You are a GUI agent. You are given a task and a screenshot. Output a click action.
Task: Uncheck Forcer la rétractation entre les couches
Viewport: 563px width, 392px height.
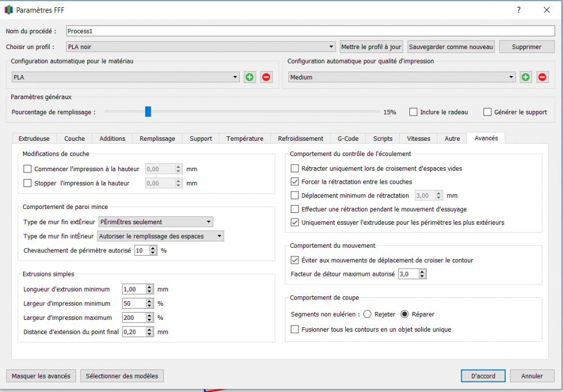click(x=295, y=182)
